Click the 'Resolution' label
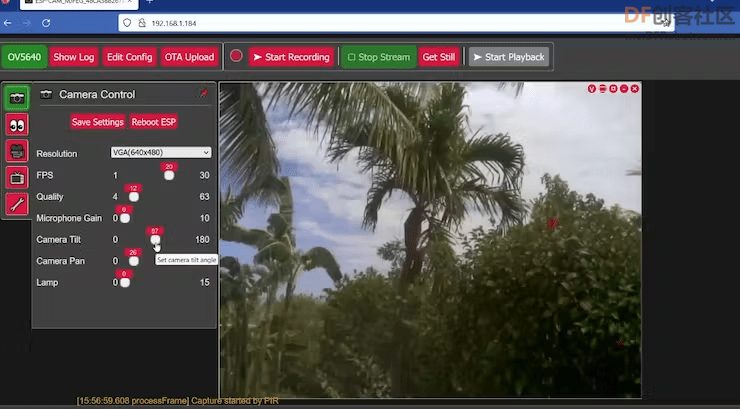740x409 pixels. pyautogui.click(x=57, y=154)
